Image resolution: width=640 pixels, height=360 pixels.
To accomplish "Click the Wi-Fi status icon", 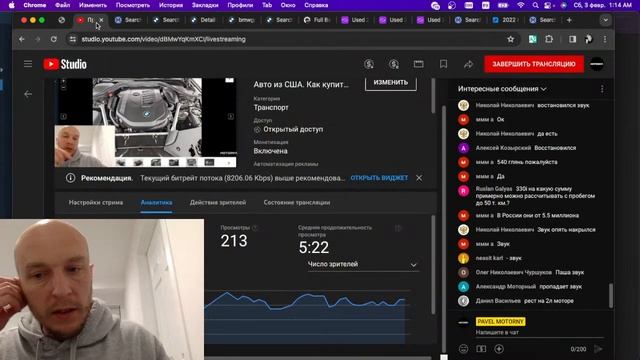I will [x=520, y=5].
